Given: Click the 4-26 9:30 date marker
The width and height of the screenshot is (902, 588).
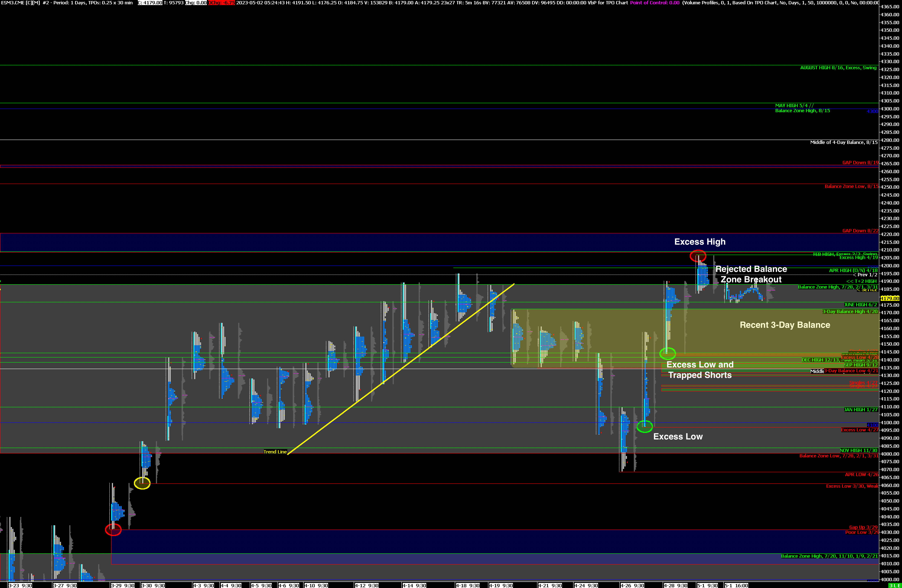Looking at the screenshot, I should (632, 585).
